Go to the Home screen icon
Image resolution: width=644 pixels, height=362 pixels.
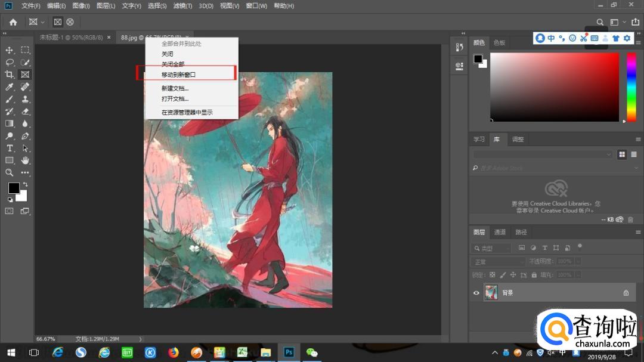tap(13, 22)
